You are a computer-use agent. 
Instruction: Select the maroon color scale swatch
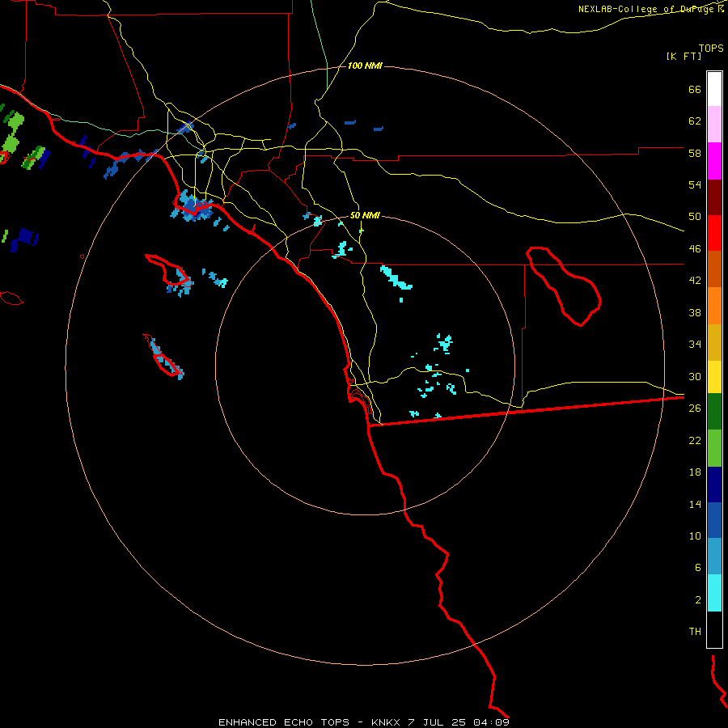click(x=714, y=197)
